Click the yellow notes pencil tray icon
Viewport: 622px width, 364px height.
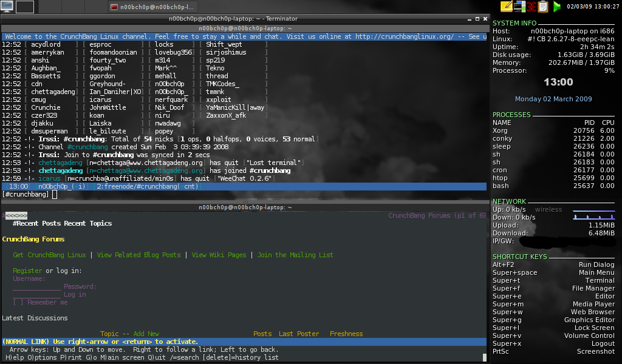[506, 7]
